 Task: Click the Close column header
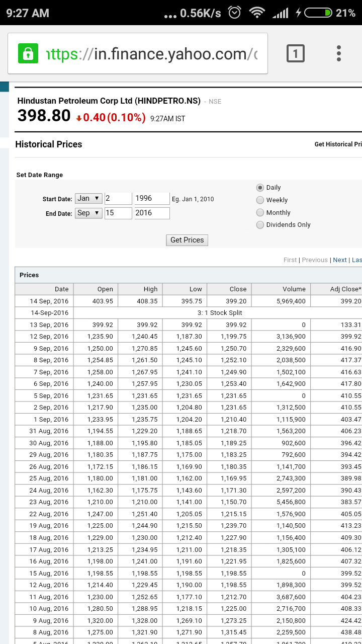[229, 289]
